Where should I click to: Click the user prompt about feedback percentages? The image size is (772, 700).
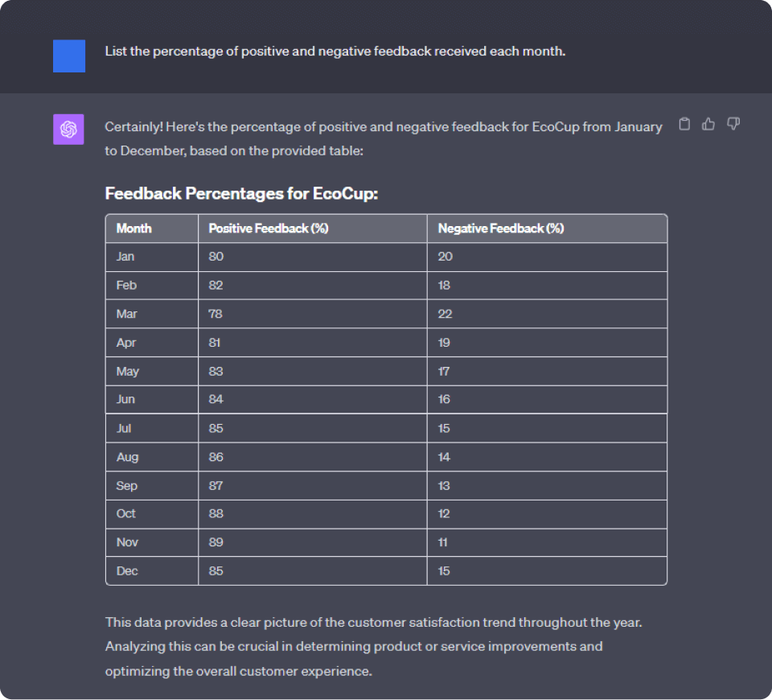[335, 51]
